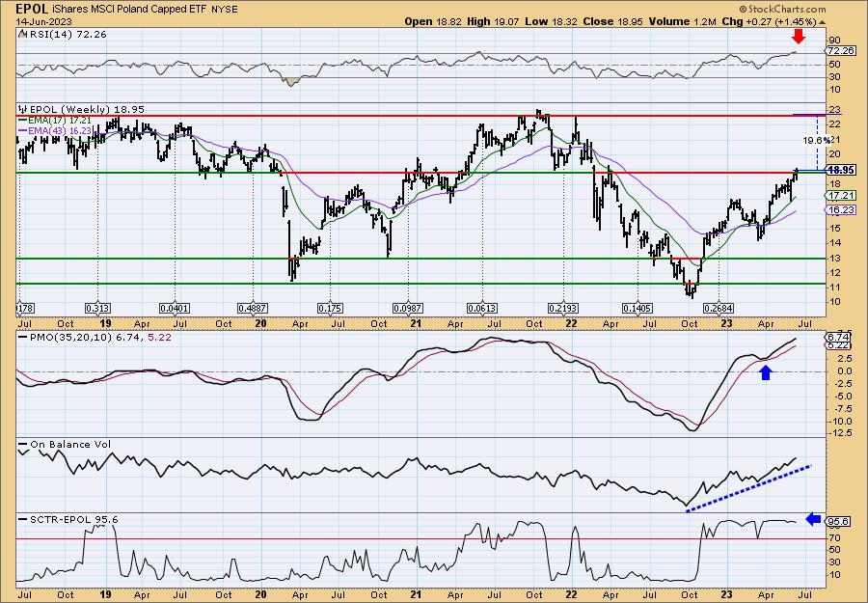868x603 pixels.
Task: Click the small up-triangle beside the Chg value
Action: click(x=822, y=22)
